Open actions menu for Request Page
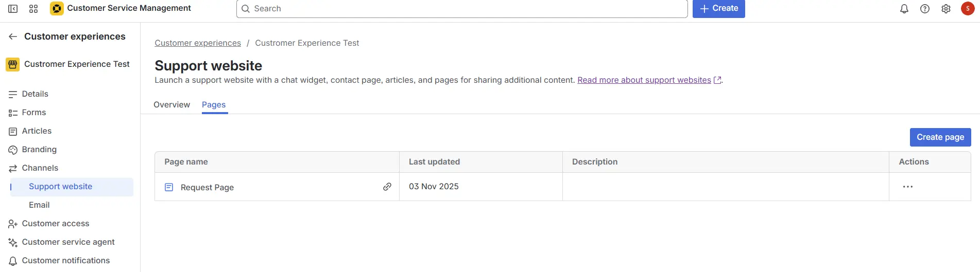Screen dimensions: 980x272 (907, 187)
